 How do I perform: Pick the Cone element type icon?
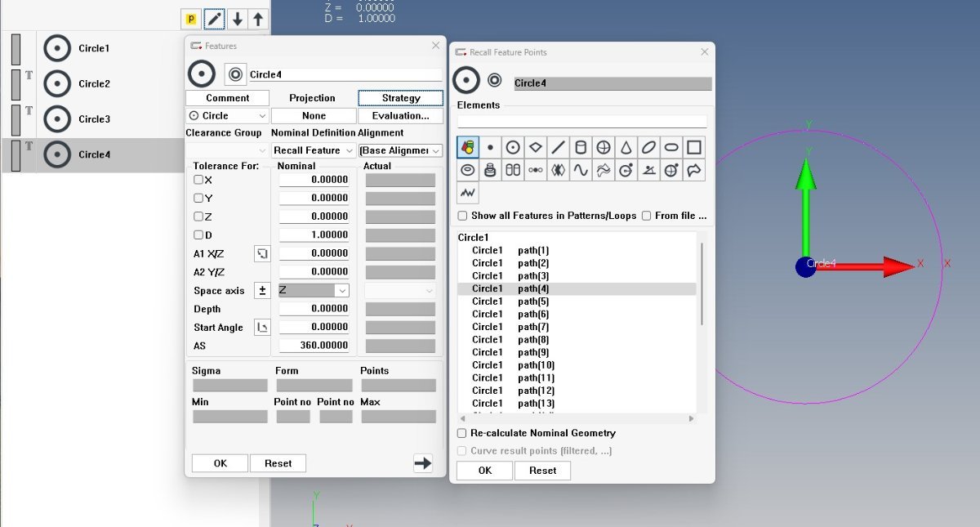coord(626,148)
